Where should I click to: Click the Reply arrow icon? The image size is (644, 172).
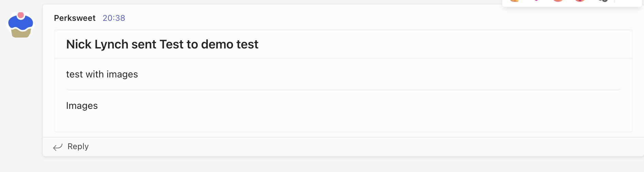58,147
